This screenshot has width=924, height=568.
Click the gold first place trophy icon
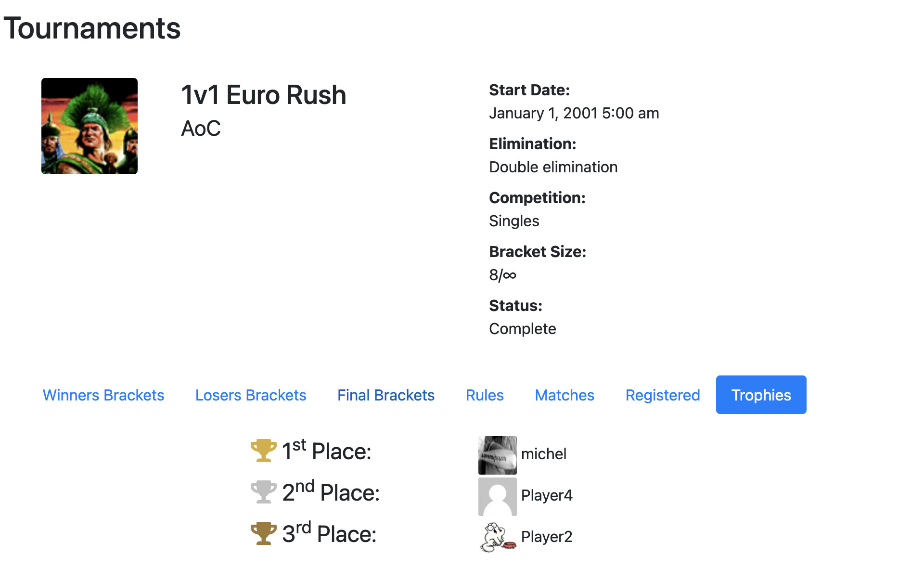[263, 451]
